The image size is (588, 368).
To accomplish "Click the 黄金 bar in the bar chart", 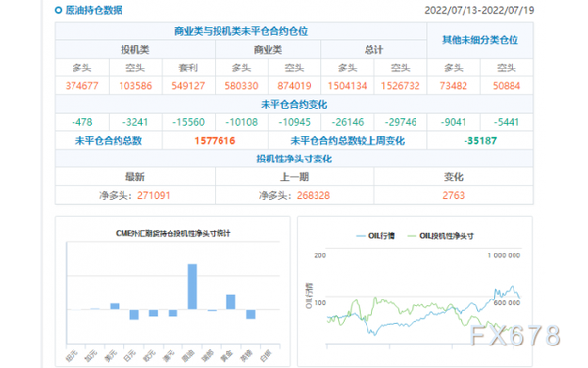I will click(231, 301).
